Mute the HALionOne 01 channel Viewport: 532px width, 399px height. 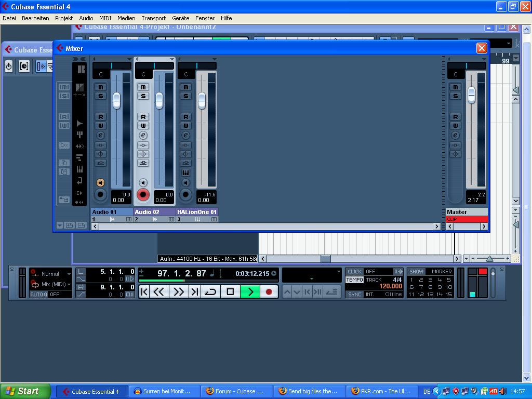[185, 87]
